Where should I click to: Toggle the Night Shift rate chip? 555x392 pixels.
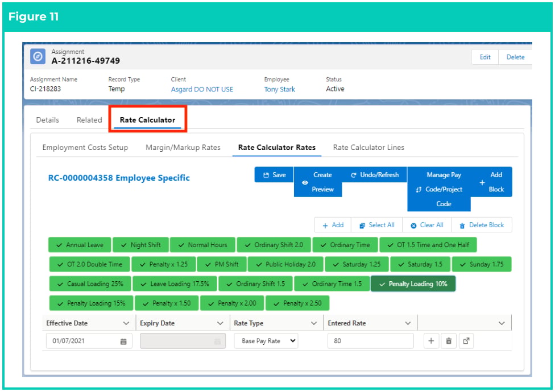tap(140, 245)
